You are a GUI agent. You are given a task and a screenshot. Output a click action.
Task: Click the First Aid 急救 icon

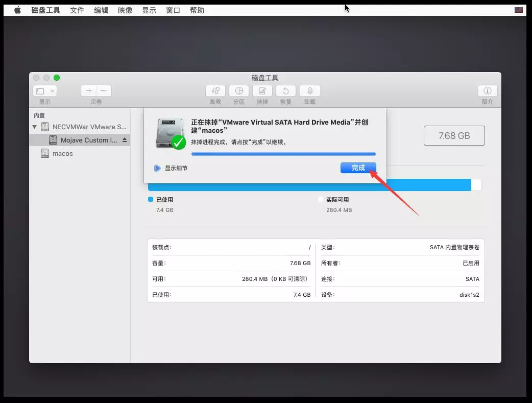click(x=215, y=90)
